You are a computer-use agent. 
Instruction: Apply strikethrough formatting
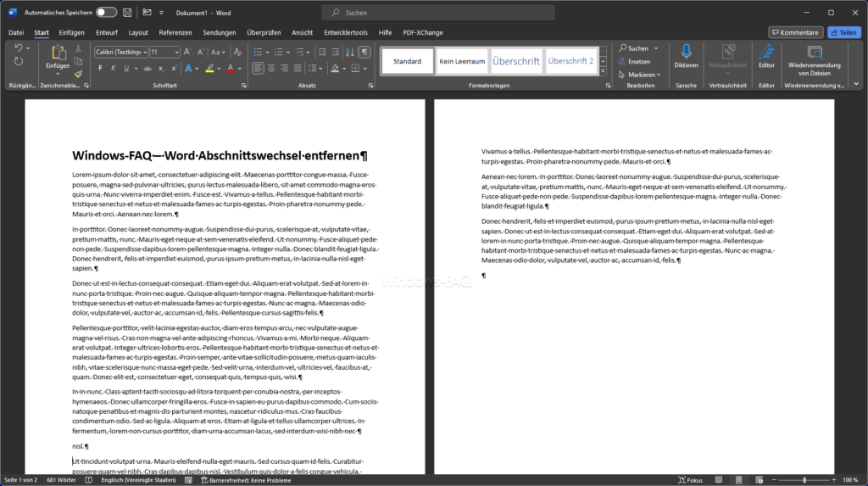pos(147,69)
